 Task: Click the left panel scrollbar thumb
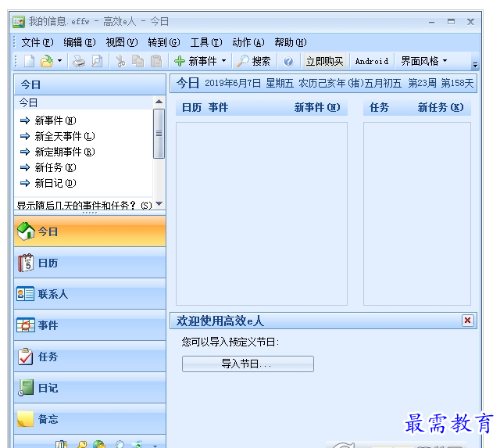(x=159, y=134)
